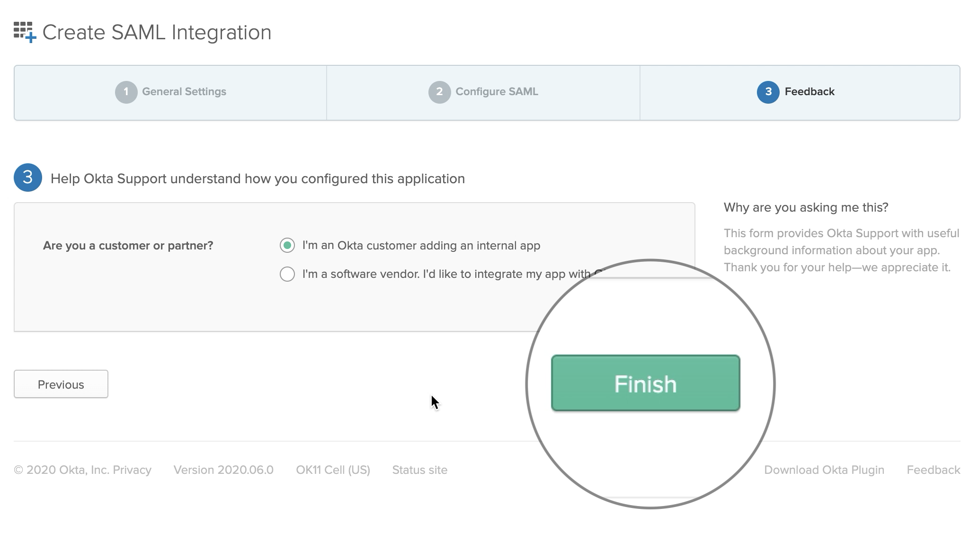Open the footer Feedback link
978x560 pixels.
pyautogui.click(x=933, y=470)
